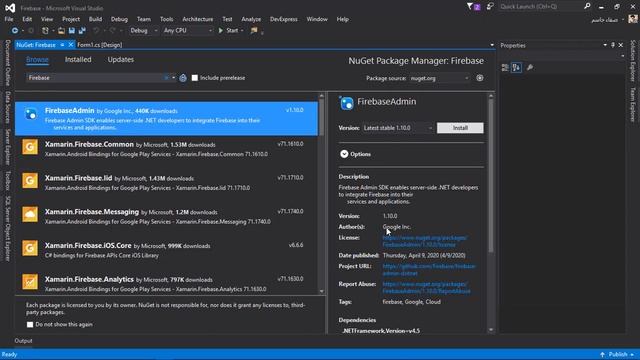
Task: Click the Open File folder icon
Action: point(61,31)
